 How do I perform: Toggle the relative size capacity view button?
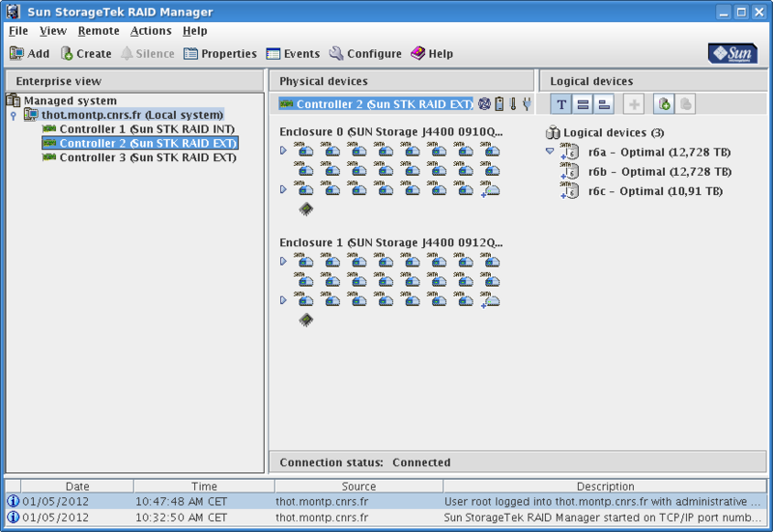coord(604,104)
